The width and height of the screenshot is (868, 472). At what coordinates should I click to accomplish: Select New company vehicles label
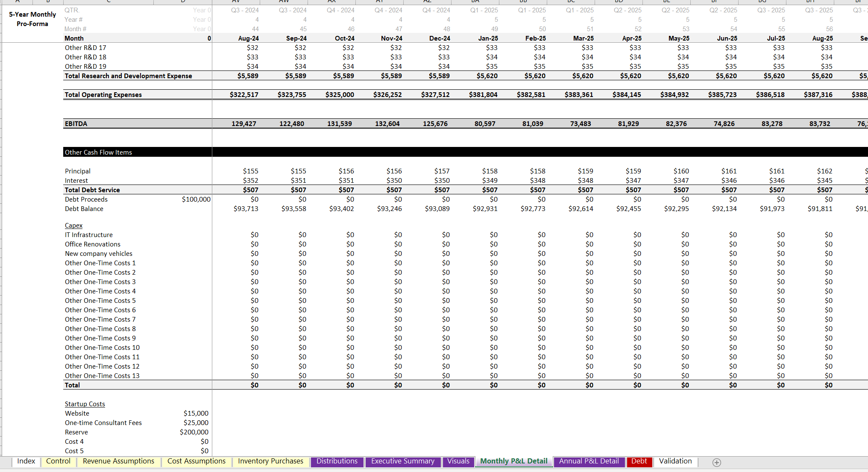point(99,254)
